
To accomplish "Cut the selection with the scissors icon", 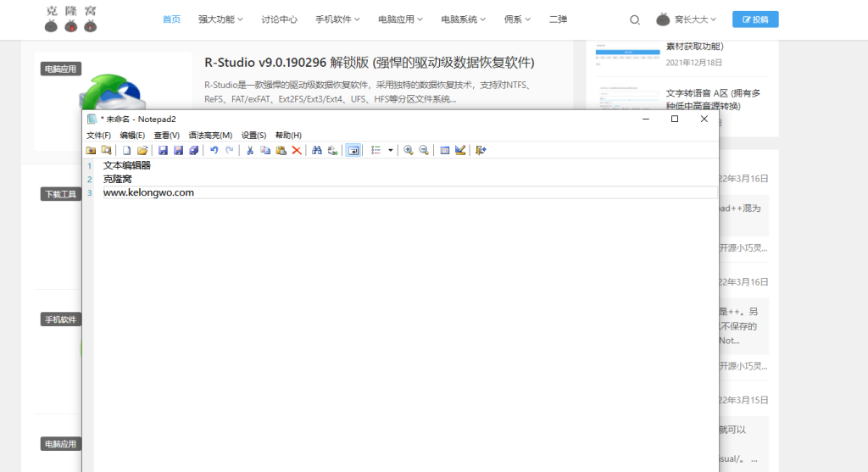I will coord(250,151).
